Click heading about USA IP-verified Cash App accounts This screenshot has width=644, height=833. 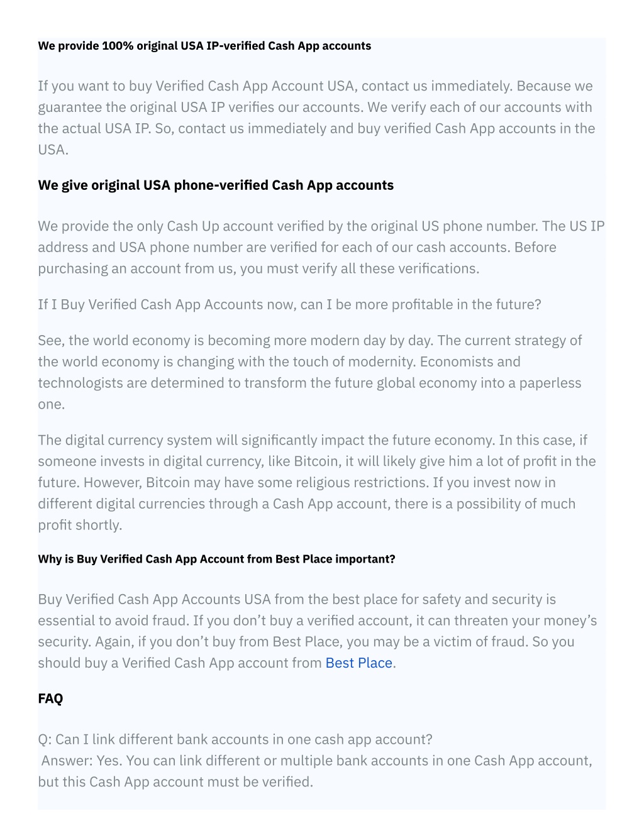tap(204, 46)
